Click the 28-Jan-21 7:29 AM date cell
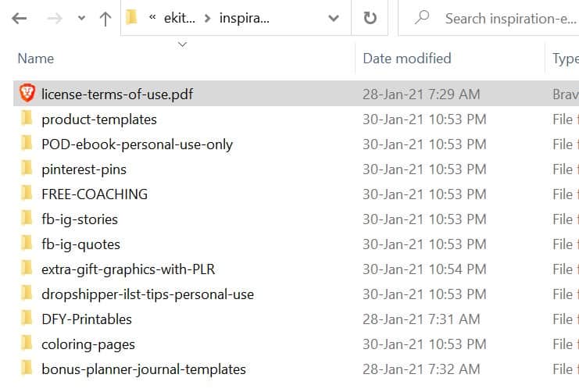Viewport: 579px width, 392px height. [421, 94]
